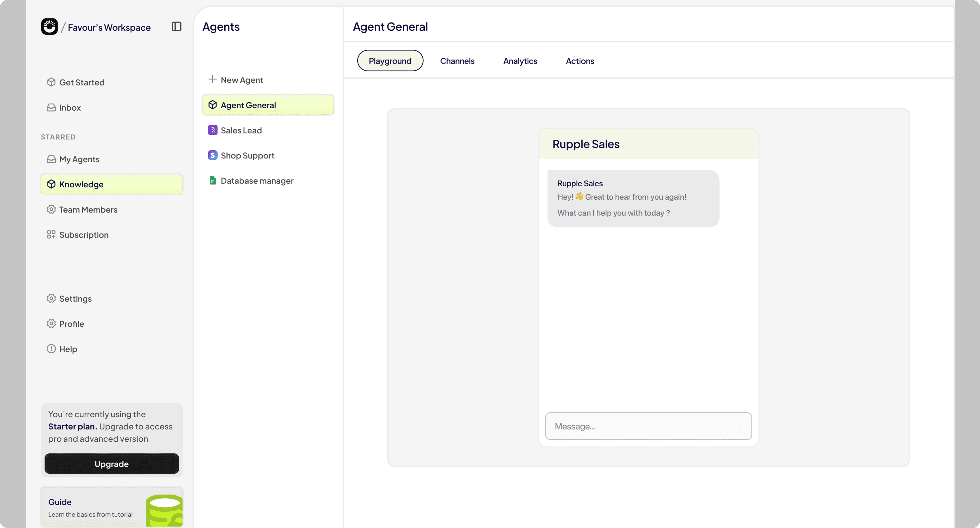
Task: Click the My Agents tray icon
Action: pos(51,159)
